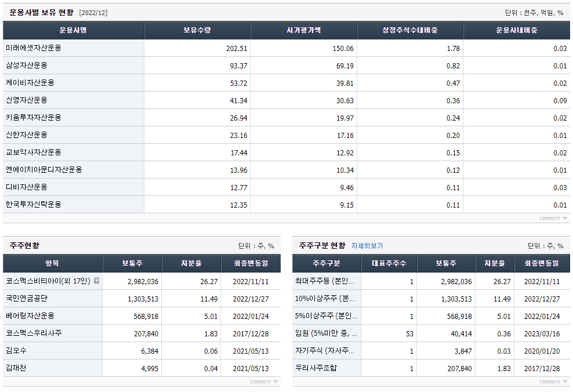Select 신한자산운용 row name
573x392 pixels.
pyautogui.click(x=27, y=135)
